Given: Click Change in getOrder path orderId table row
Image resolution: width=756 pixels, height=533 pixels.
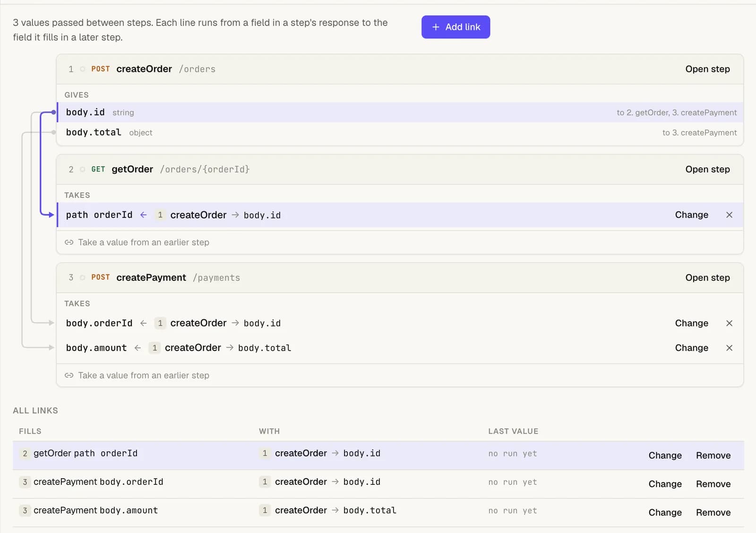Looking at the screenshot, I should click(x=665, y=456).
